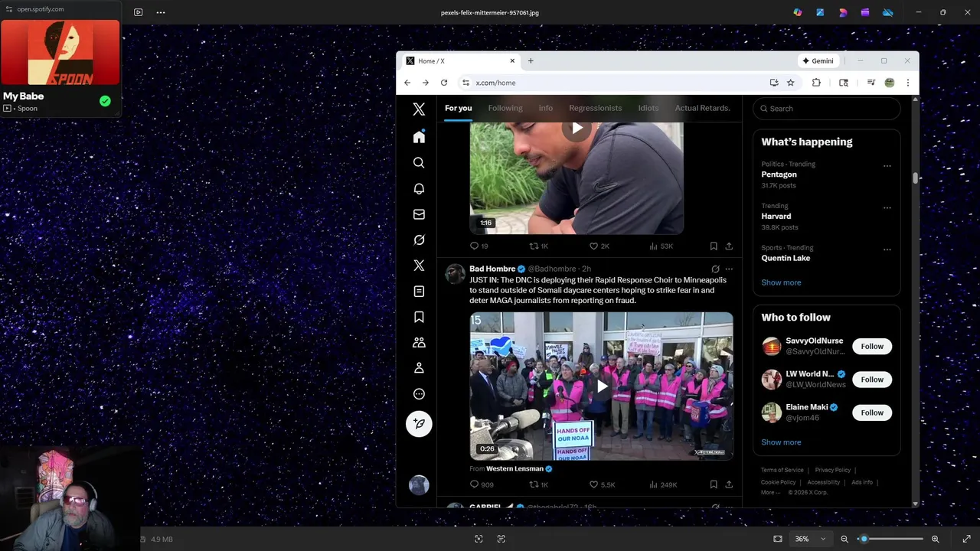980x551 pixels.
Task: Open account avatar at sidebar bottom
Action: pos(419,485)
